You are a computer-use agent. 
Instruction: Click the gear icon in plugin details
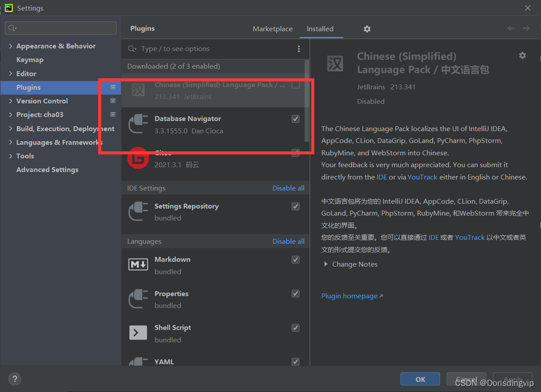point(523,55)
